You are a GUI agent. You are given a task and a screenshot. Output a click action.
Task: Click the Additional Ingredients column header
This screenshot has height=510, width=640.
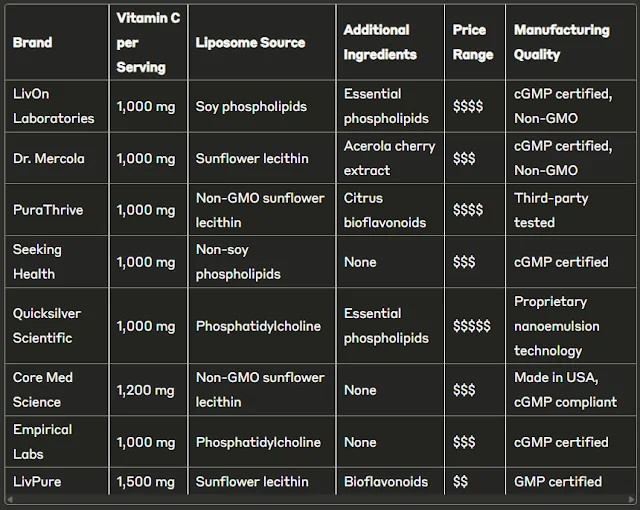(390, 42)
